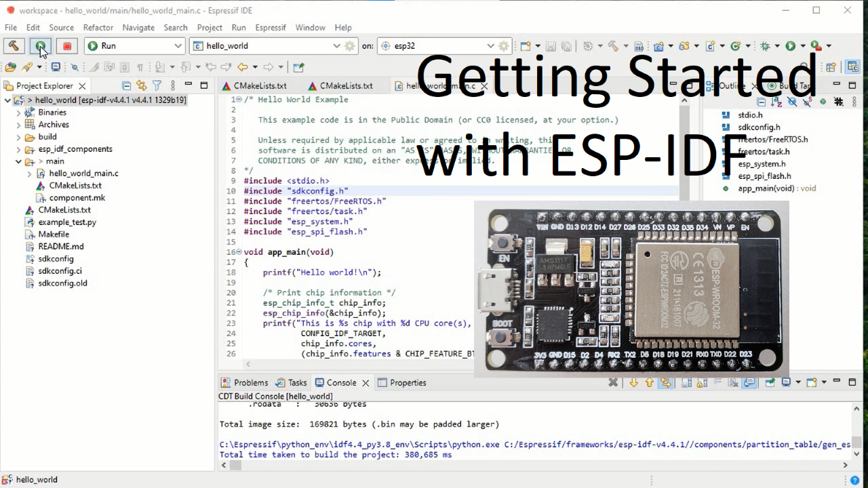The image size is (868, 488).
Task: Expand the build folder
Action: tap(19, 137)
